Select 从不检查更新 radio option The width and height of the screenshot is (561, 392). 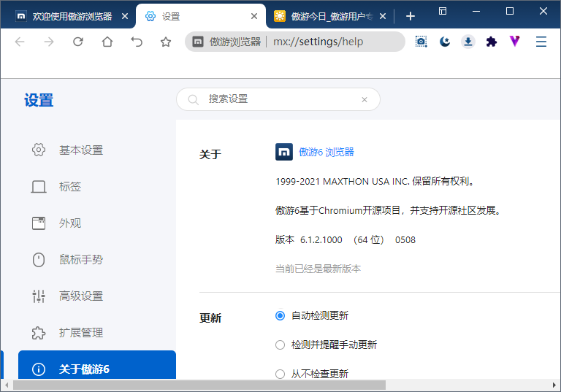click(x=280, y=374)
